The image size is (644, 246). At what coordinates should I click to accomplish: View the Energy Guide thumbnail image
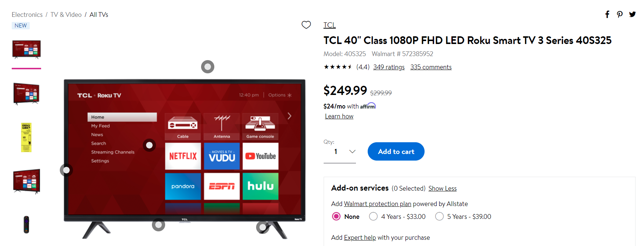[x=26, y=137]
